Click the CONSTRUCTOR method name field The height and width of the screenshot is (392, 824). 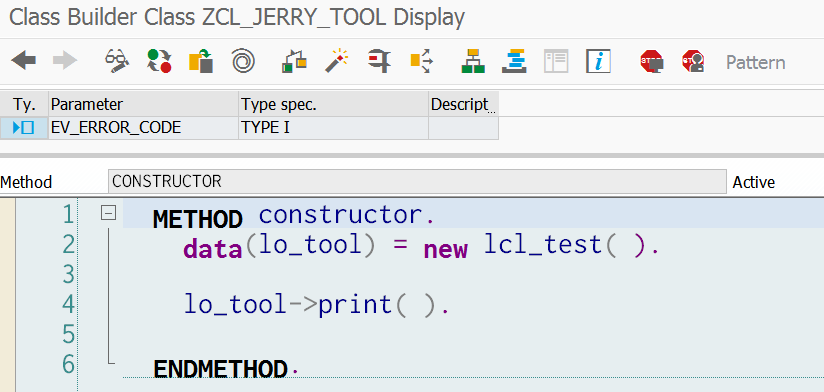click(x=417, y=182)
